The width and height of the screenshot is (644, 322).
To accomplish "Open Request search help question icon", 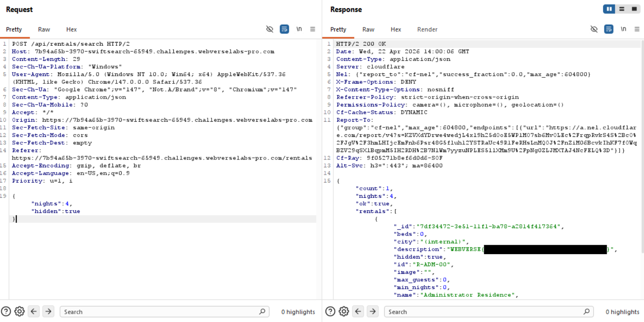I will click(6, 312).
